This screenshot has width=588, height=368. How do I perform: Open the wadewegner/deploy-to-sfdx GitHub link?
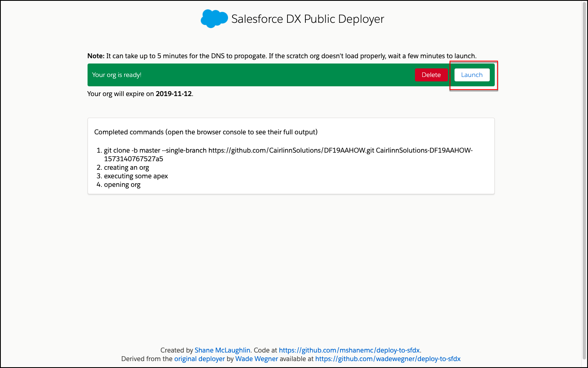[x=388, y=359]
